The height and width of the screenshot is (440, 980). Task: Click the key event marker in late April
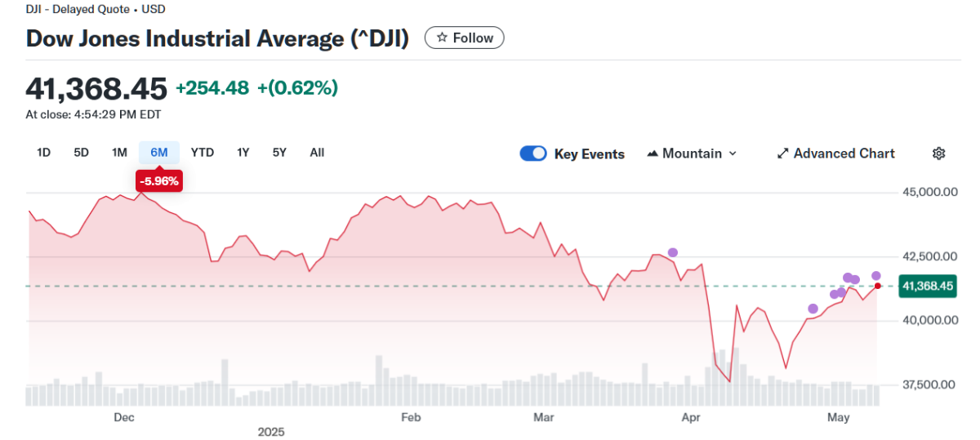(x=813, y=309)
